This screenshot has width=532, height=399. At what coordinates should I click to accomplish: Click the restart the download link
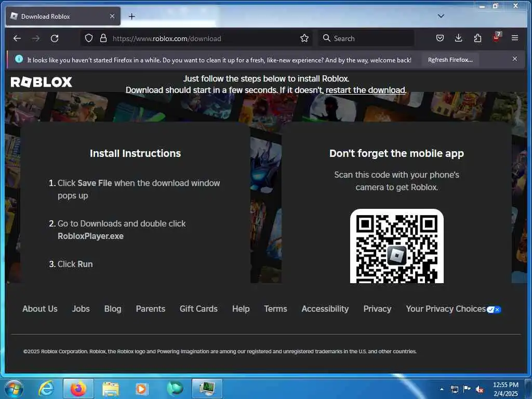click(365, 90)
